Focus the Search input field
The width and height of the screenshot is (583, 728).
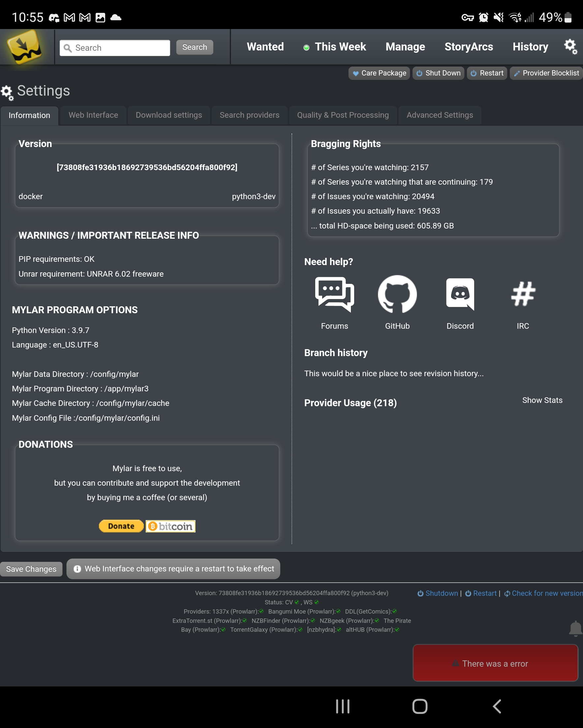pos(115,47)
